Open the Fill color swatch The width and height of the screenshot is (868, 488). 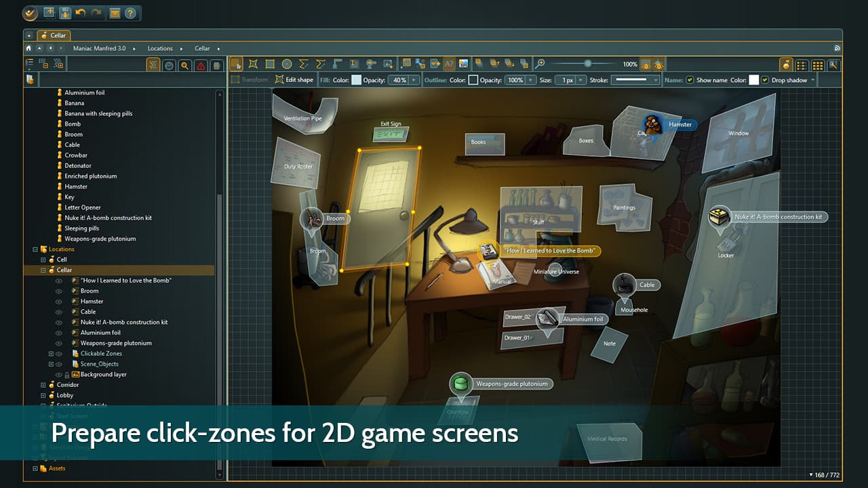tap(356, 80)
